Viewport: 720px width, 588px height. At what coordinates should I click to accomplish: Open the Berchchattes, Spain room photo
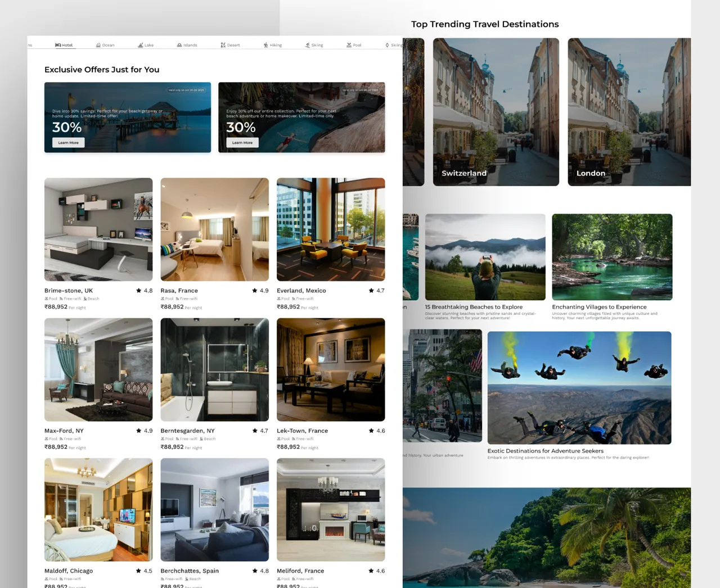point(215,510)
